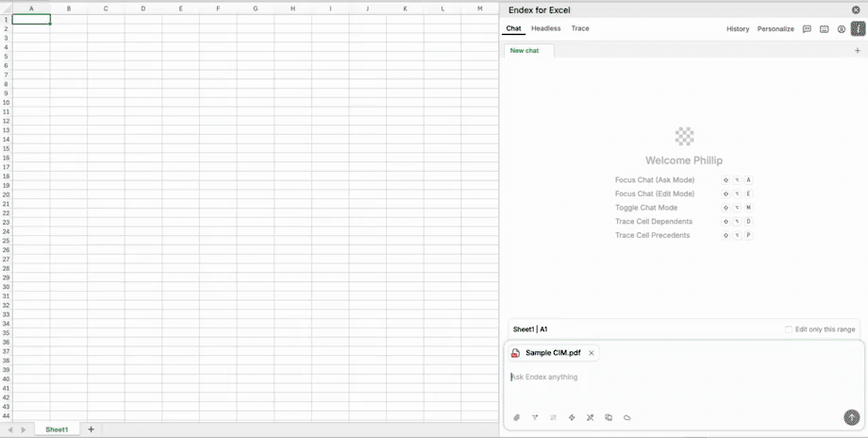Select row 44 header
This screenshot has height=438, width=868.
[6, 416]
